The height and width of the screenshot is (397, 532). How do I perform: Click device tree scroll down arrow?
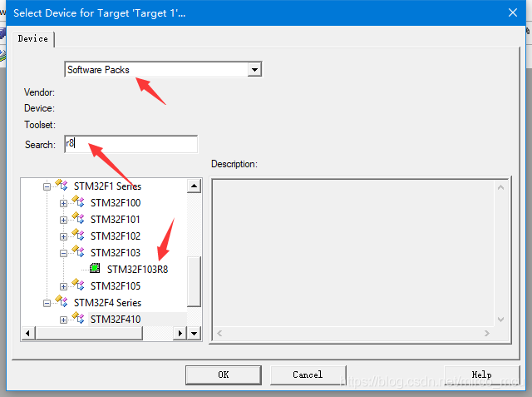194,333
